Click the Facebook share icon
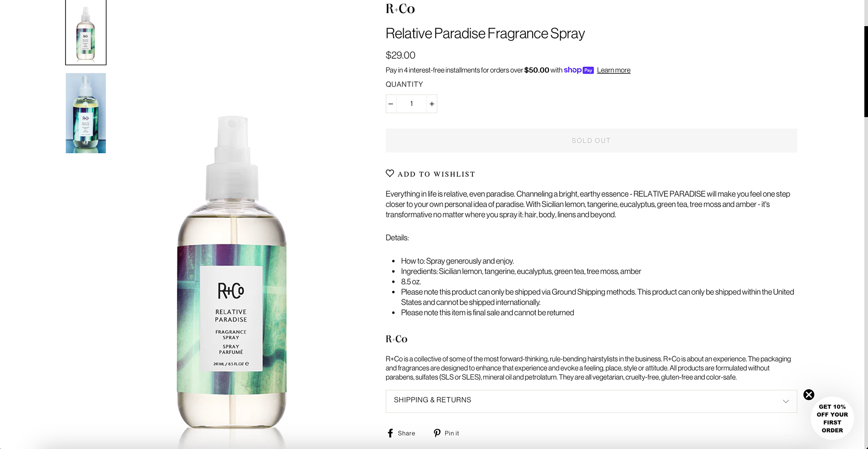 [390, 433]
